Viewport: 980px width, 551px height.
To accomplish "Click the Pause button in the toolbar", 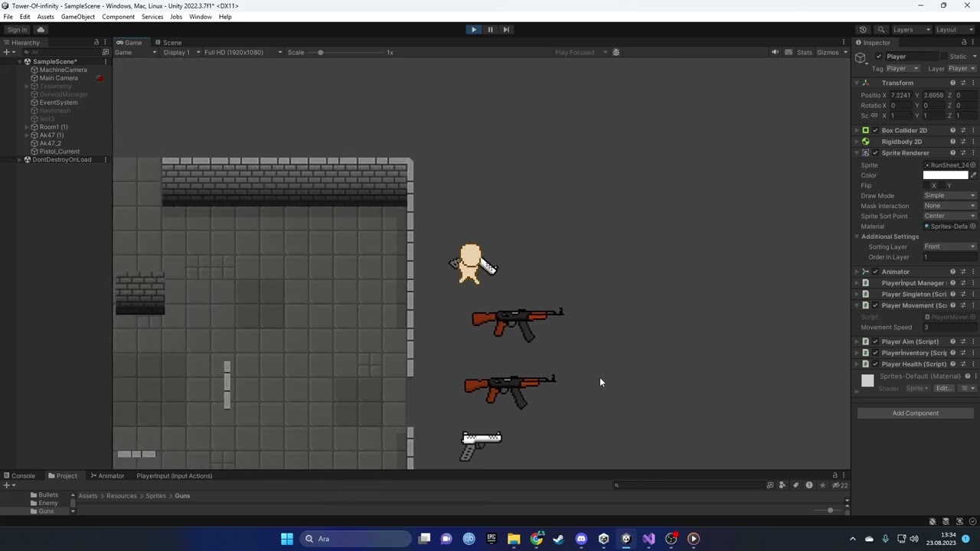I will (x=489, y=29).
